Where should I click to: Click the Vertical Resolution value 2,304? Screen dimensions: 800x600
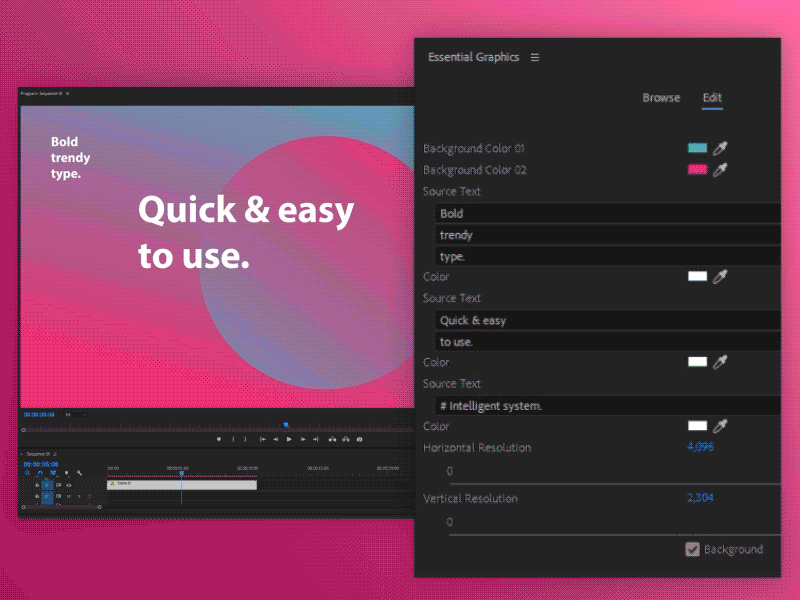click(x=700, y=497)
